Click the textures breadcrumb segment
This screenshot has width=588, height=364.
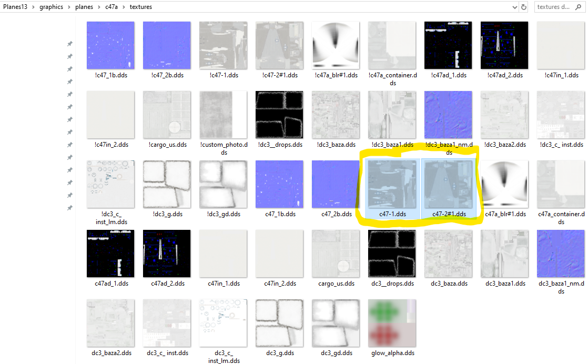(x=139, y=7)
